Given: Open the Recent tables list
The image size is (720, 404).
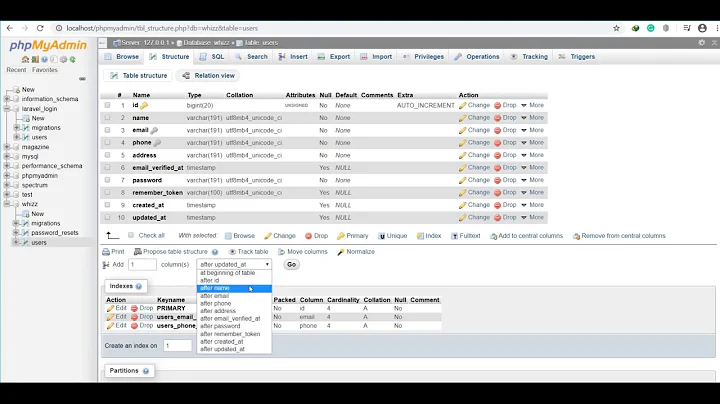Looking at the screenshot, I should click(16, 70).
